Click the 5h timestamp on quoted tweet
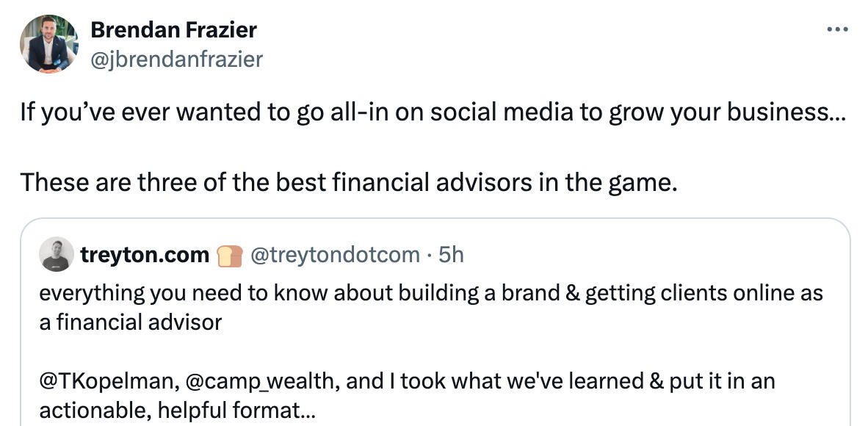This screenshot has width=868, height=426. tap(451, 255)
